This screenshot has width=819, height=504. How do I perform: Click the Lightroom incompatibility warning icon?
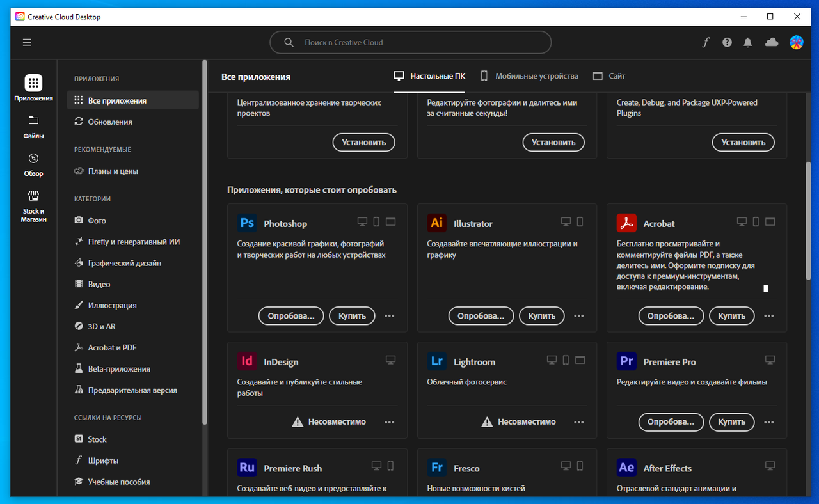pyautogui.click(x=487, y=422)
